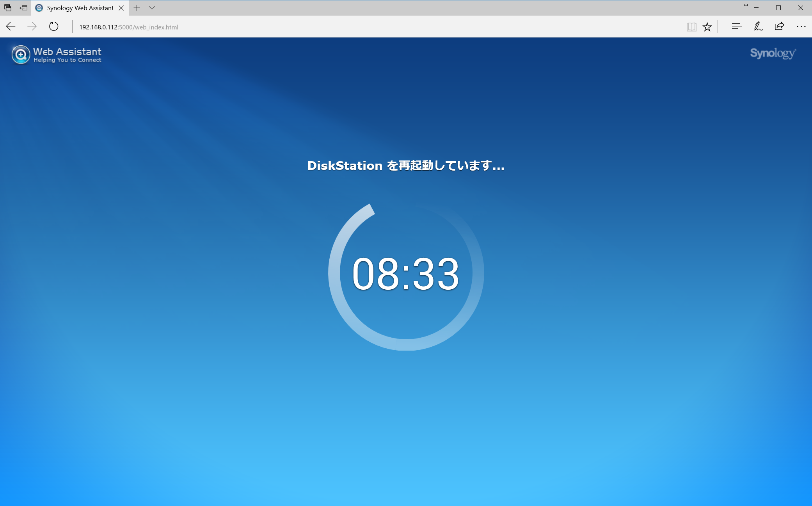Add page to favorites with star icon
This screenshot has width=812, height=506.
point(707,27)
